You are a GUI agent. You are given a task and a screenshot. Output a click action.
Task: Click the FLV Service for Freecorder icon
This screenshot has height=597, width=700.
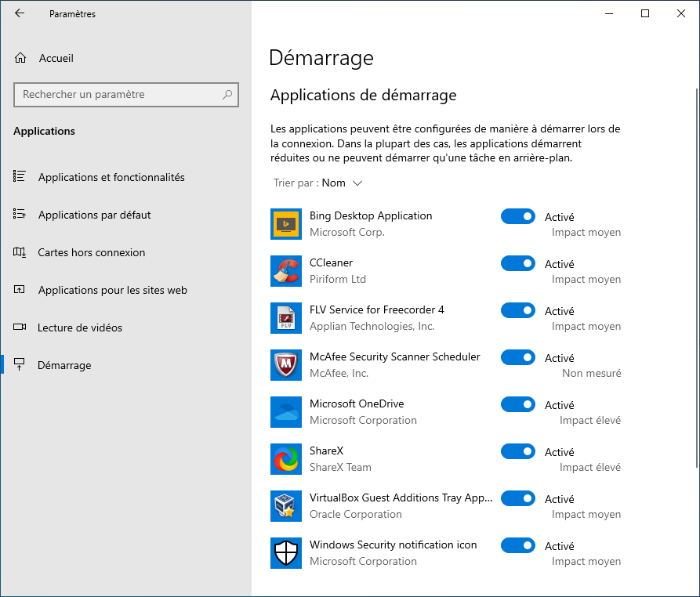click(285, 318)
